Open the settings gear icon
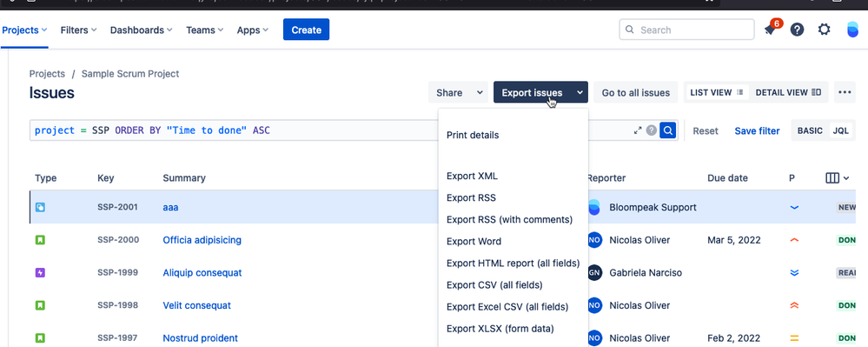 (825, 30)
